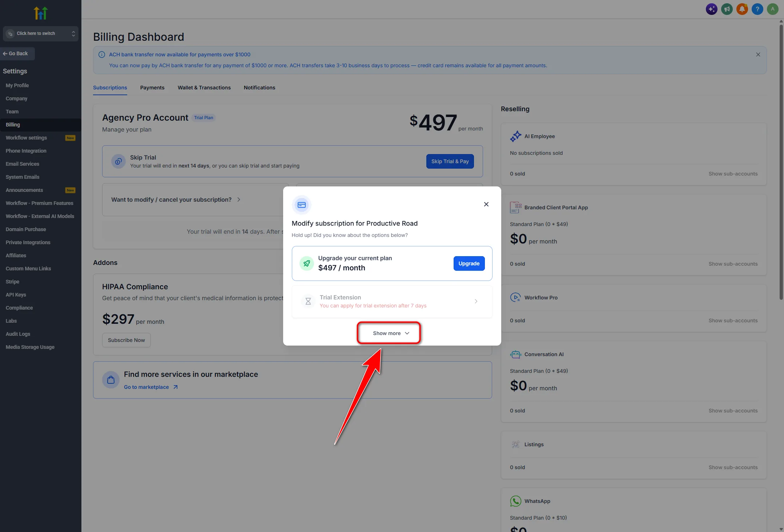
Task: Click the blue Upgrade button
Action: coord(469,263)
